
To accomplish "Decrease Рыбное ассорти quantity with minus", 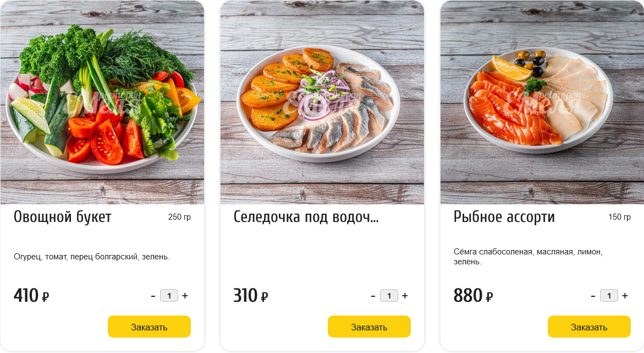I will pyautogui.click(x=593, y=296).
